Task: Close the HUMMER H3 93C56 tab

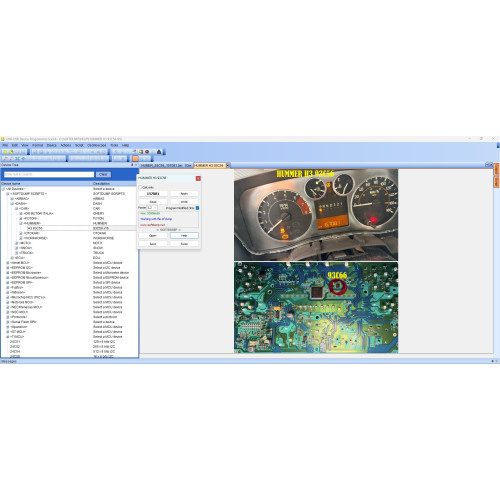Action: (x=228, y=165)
